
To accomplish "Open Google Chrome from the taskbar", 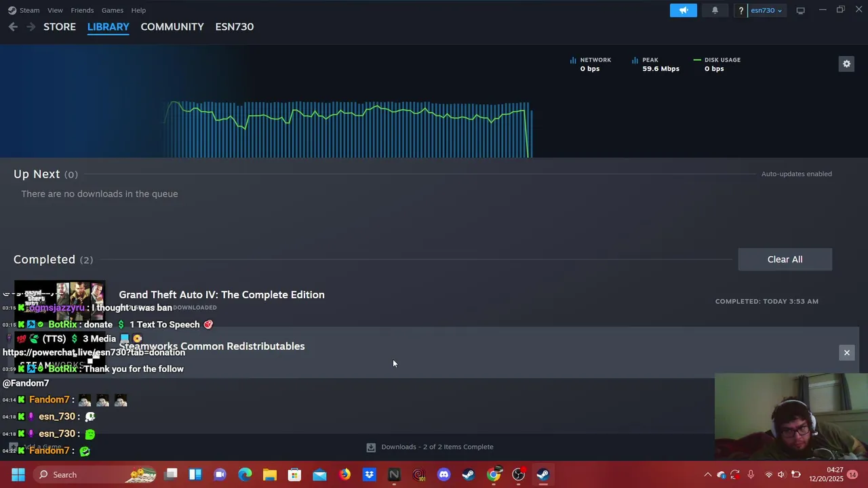I will click(494, 474).
